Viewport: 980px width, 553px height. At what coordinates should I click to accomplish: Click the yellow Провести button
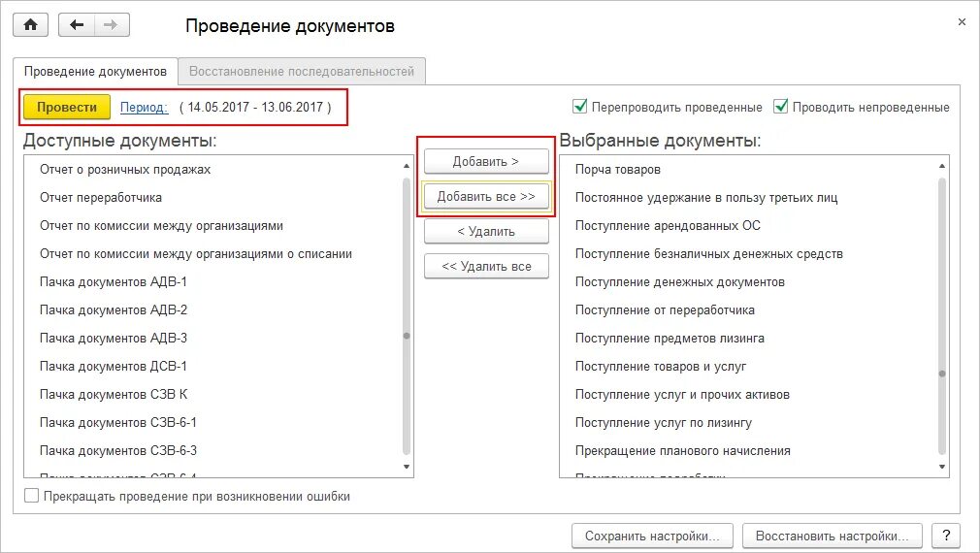[67, 107]
